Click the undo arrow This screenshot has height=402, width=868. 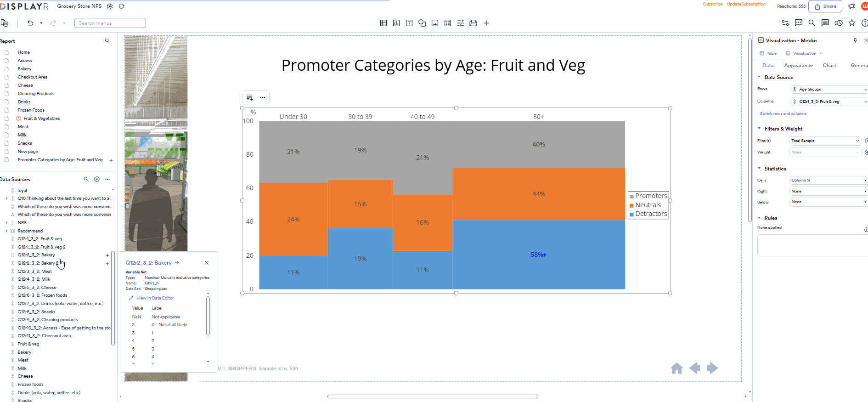pyautogui.click(x=30, y=23)
